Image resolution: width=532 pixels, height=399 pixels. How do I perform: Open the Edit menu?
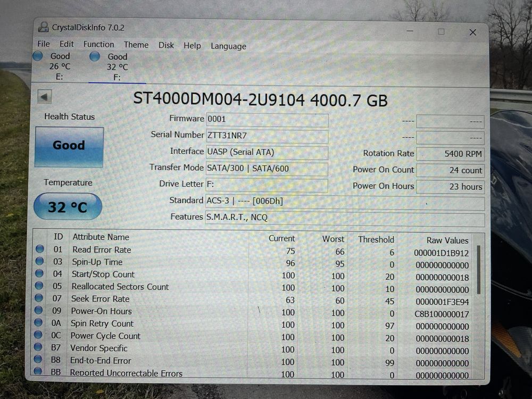66,44
